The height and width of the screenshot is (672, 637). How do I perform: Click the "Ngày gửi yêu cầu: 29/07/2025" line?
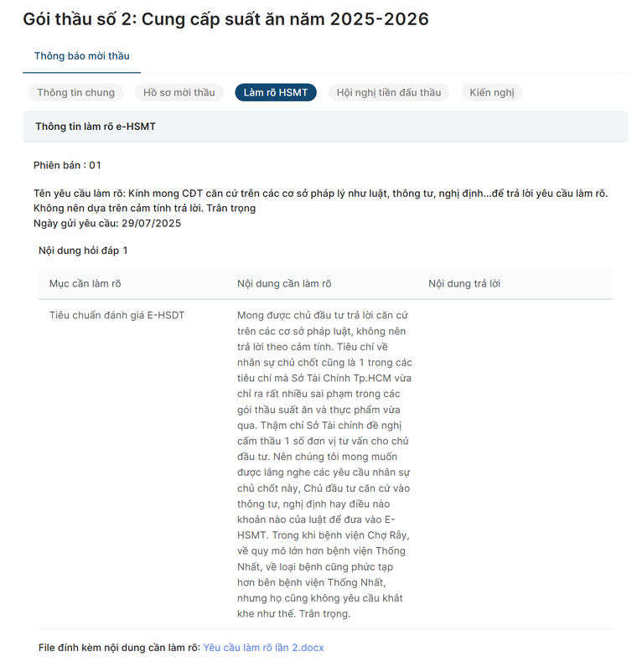107,223
